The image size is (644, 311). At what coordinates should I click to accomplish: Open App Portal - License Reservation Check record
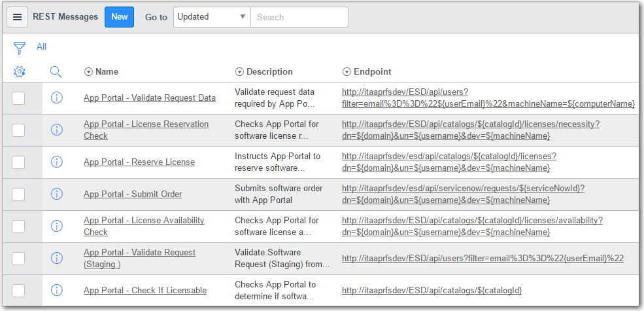pos(146,130)
